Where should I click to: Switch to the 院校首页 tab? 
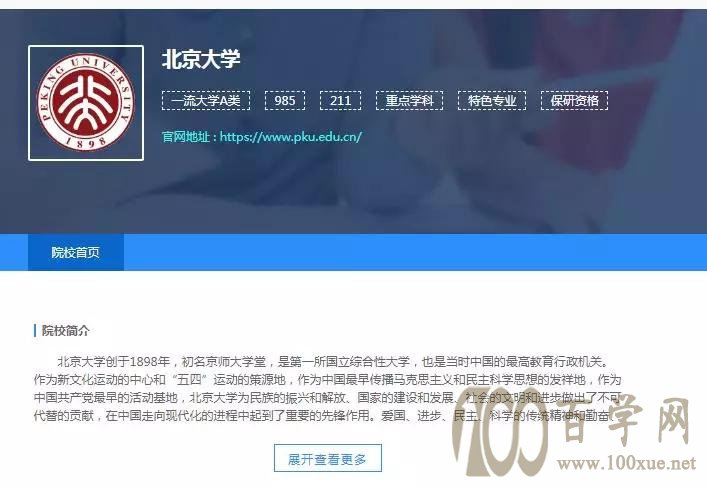tap(76, 253)
